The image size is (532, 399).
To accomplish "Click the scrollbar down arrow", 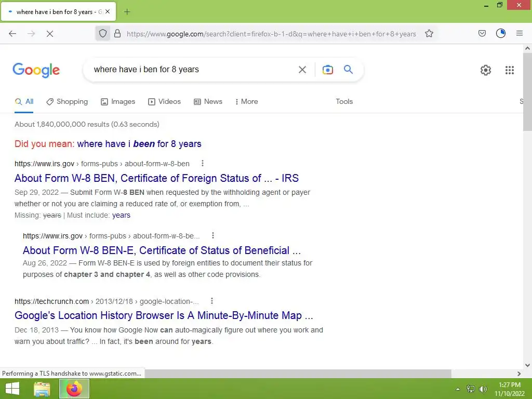I will pyautogui.click(x=527, y=365).
